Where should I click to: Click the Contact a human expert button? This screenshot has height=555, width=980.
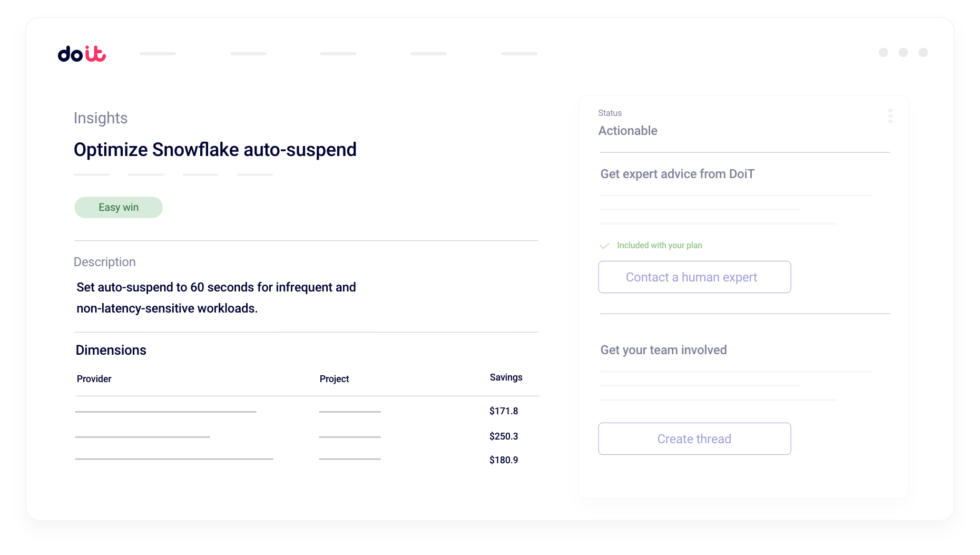tap(694, 277)
